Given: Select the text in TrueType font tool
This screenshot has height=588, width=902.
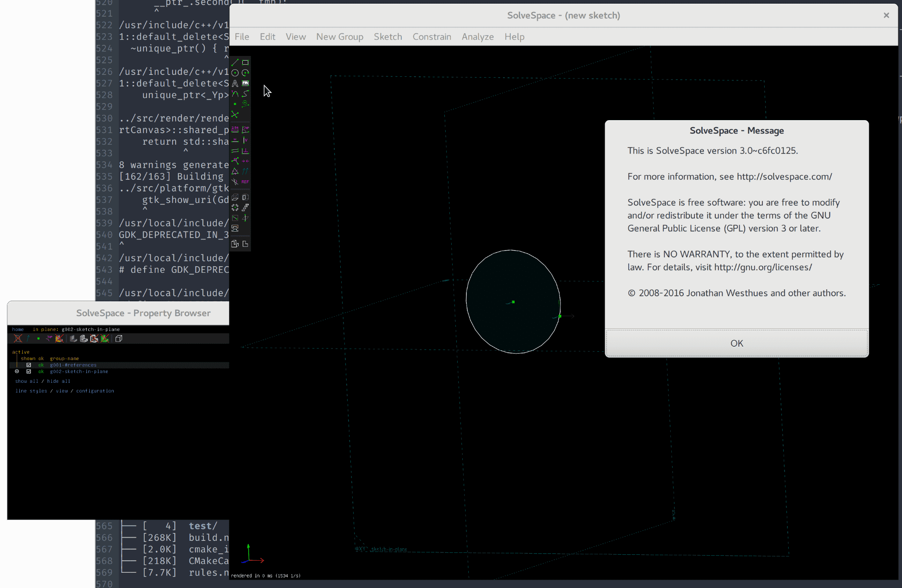Looking at the screenshot, I should (x=234, y=83).
